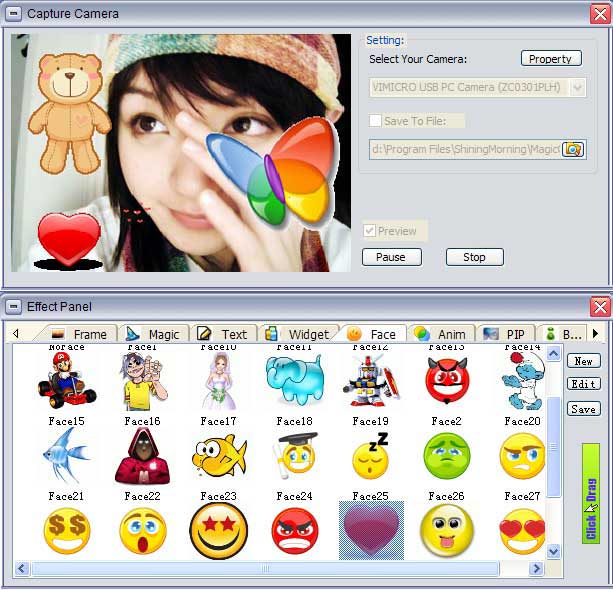Enable the Save To File checkbox

tap(375, 120)
